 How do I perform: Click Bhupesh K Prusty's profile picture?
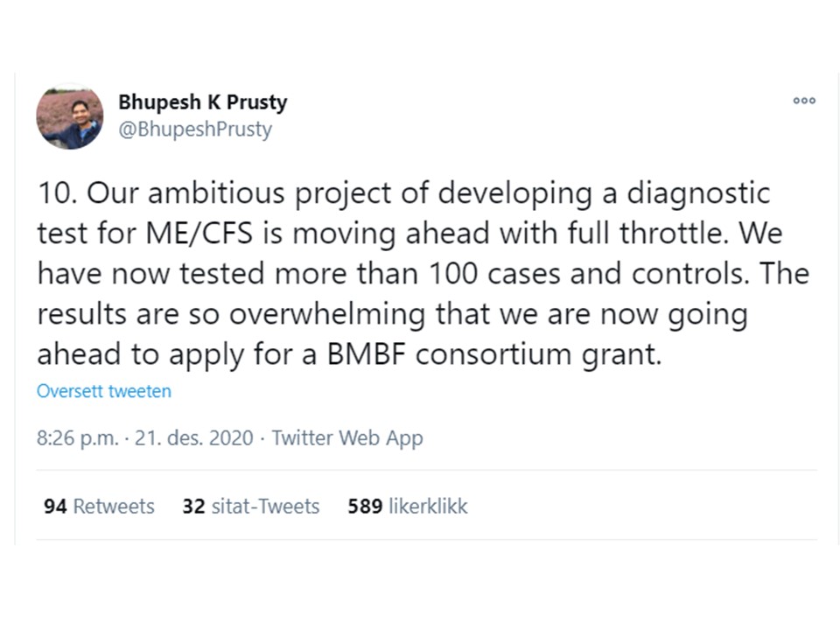coord(70,117)
